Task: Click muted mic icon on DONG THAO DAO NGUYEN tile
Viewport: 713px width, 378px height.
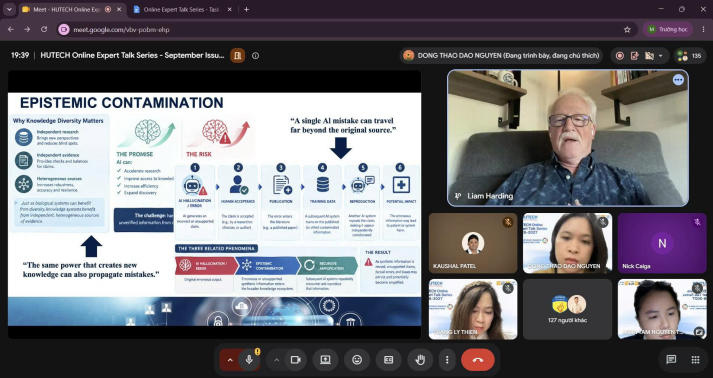Action: point(602,222)
